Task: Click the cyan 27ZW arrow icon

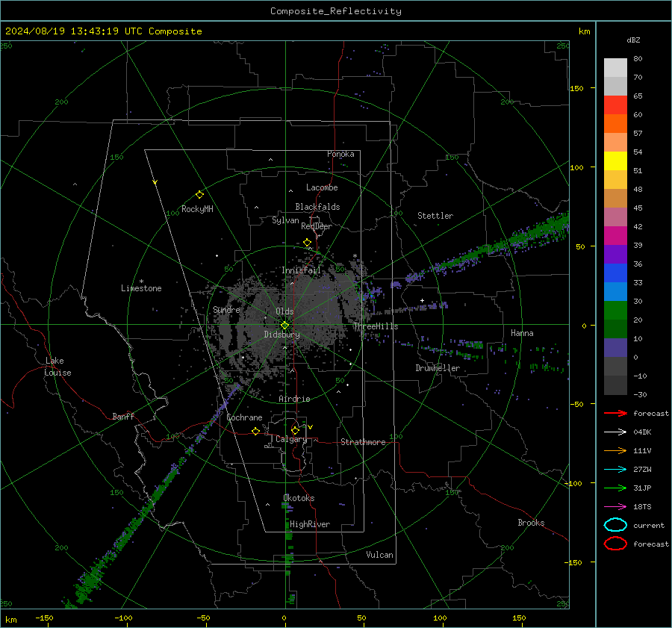Action: coord(615,470)
